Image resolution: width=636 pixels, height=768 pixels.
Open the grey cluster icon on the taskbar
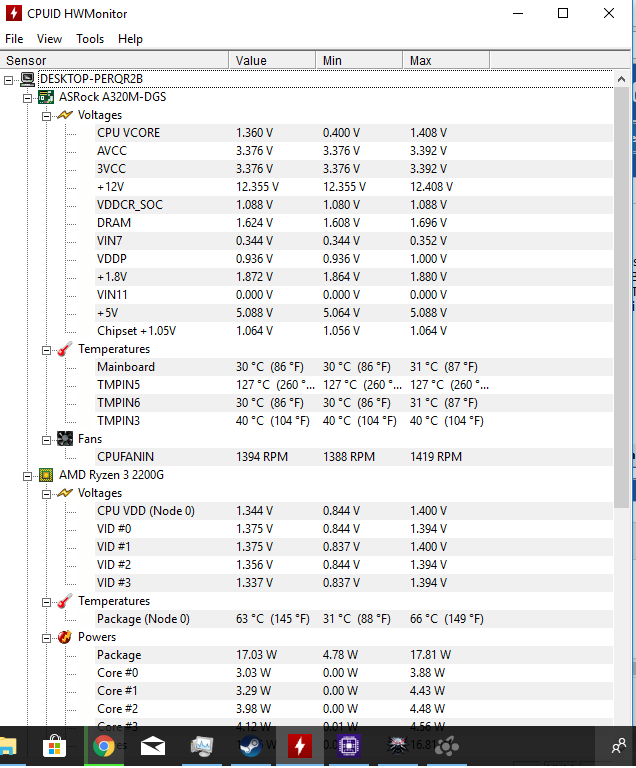[x=447, y=747]
